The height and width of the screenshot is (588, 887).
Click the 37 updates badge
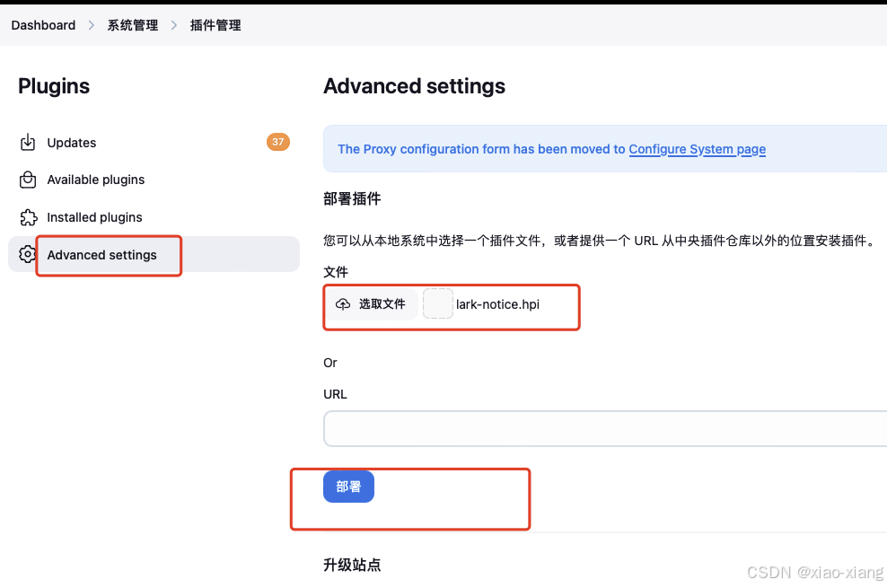(x=277, y=142)
